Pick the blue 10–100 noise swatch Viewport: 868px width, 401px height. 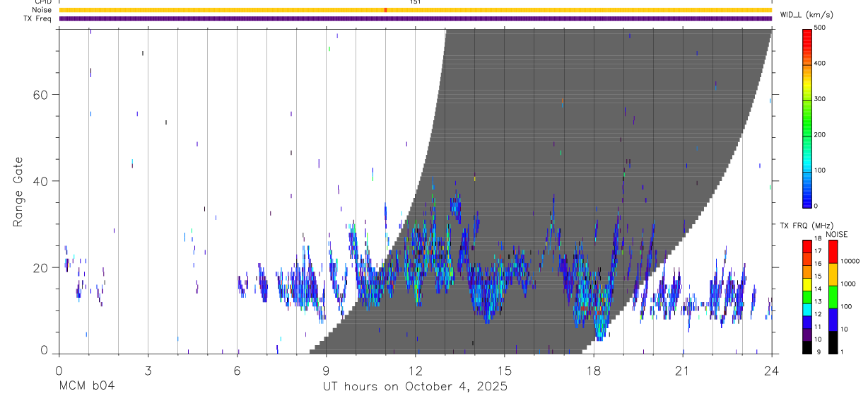click(x=833, y=320)
